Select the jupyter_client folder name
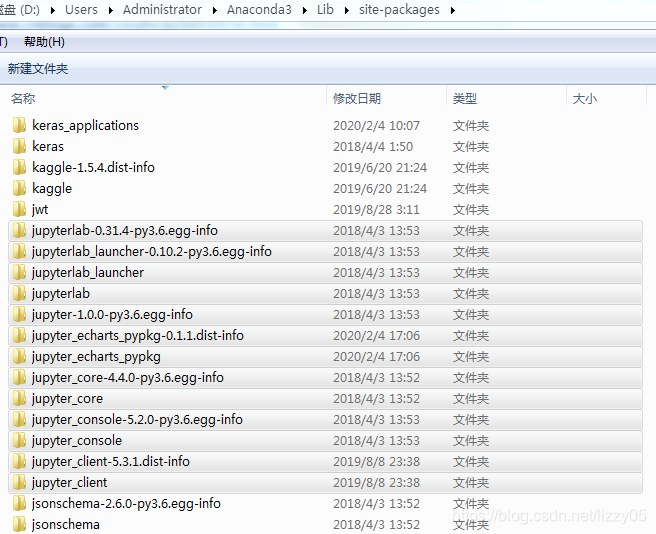This screenshot has height=534, width=656. point(69,483)
